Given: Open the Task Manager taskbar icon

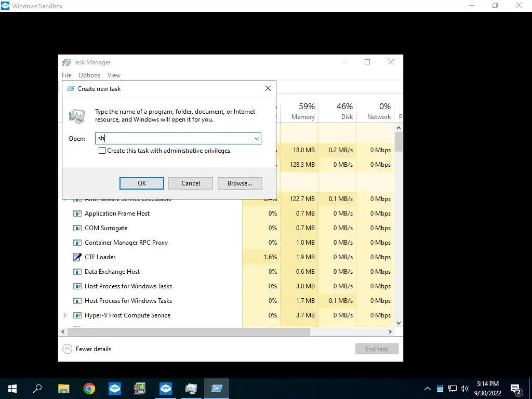Looking at the screenshot, I should [x=191, y=389].
